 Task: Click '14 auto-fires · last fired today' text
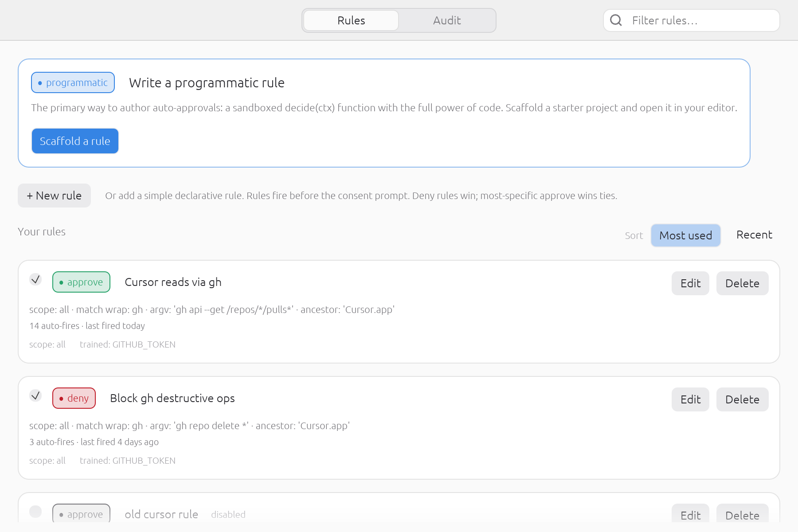pos(87,326)
